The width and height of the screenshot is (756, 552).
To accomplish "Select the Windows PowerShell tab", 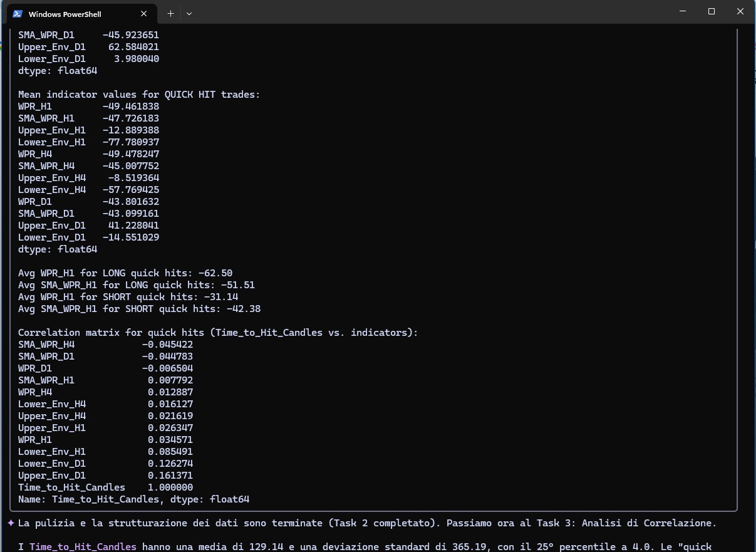I will (81, 13).
